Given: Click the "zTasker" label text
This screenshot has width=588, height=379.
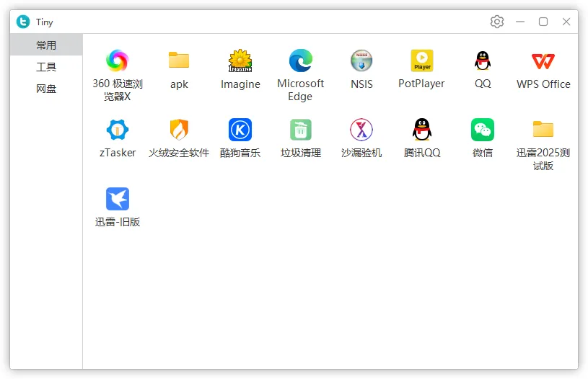Looking at the screenshot, I should (118, 153).
